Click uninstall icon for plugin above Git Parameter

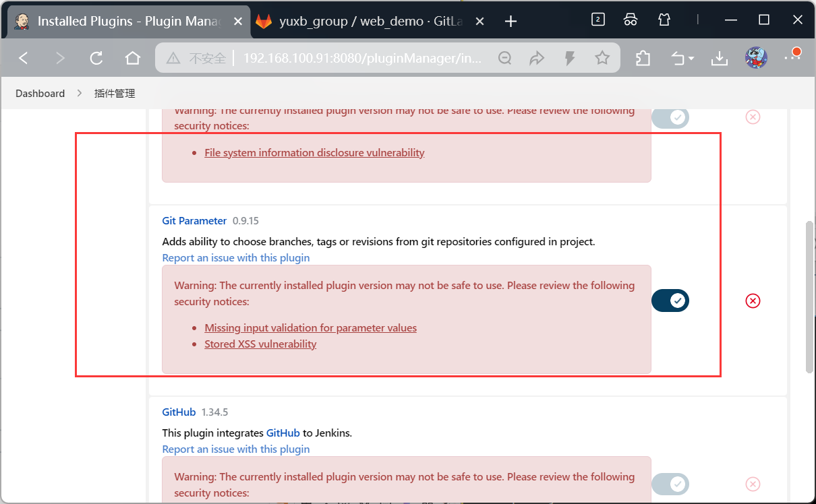pos(753,117)
